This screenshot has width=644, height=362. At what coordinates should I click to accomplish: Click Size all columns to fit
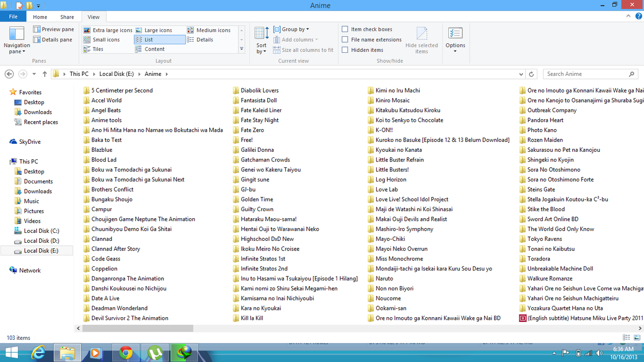[303, 50]
